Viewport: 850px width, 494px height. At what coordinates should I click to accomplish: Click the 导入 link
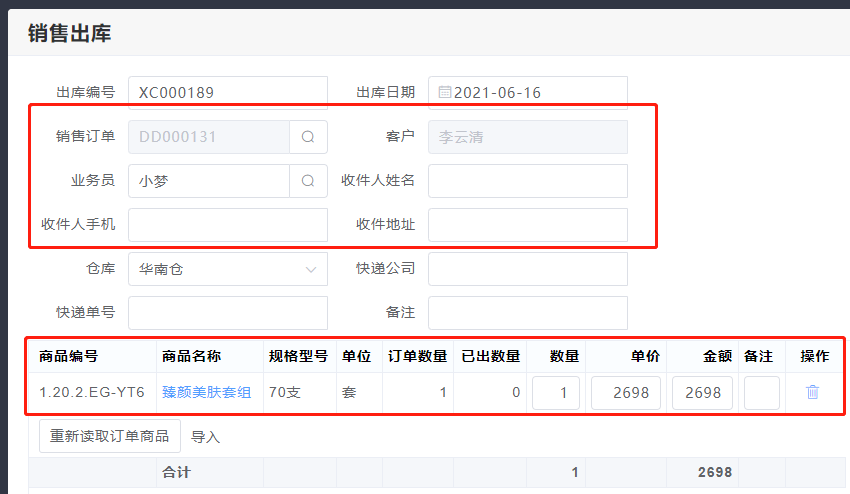click(205, 437)
